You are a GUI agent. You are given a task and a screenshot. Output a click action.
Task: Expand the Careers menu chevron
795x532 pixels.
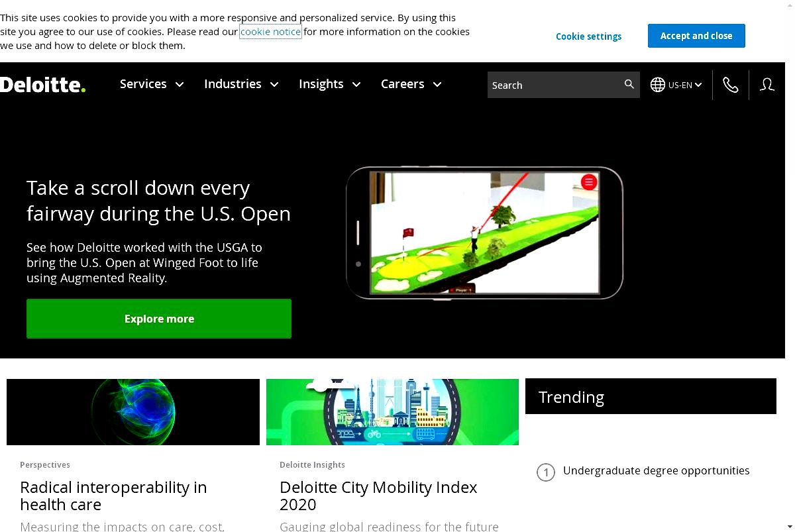[437, 85]
